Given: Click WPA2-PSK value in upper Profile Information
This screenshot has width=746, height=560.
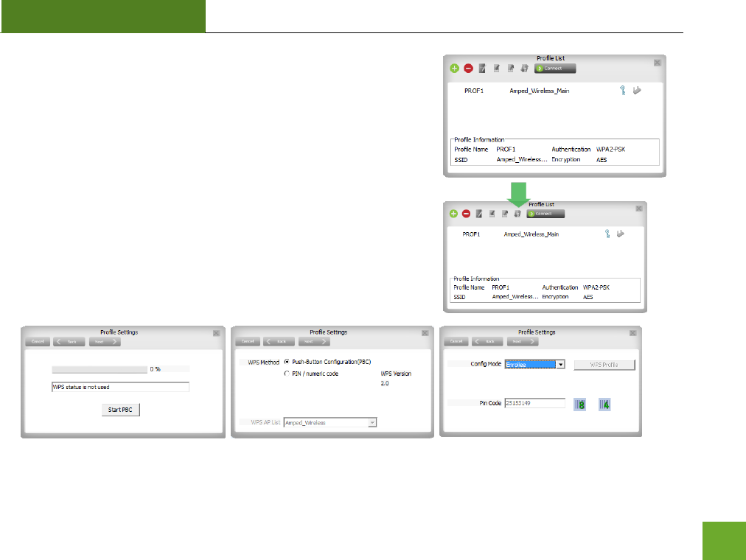Looking at the screenshot, I should 610,150.
